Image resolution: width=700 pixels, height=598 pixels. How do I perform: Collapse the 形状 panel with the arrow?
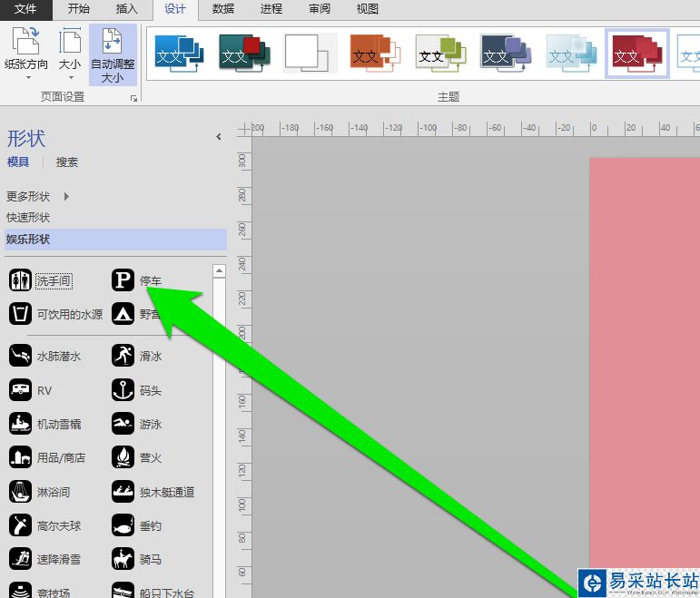[218, 136]
